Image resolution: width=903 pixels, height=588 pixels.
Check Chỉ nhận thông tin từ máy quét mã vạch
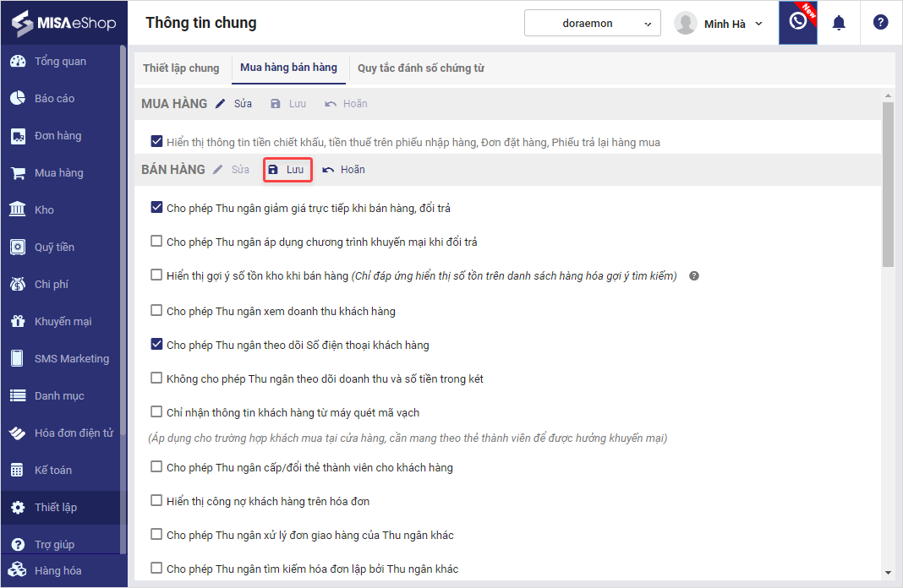pos(156,412)
